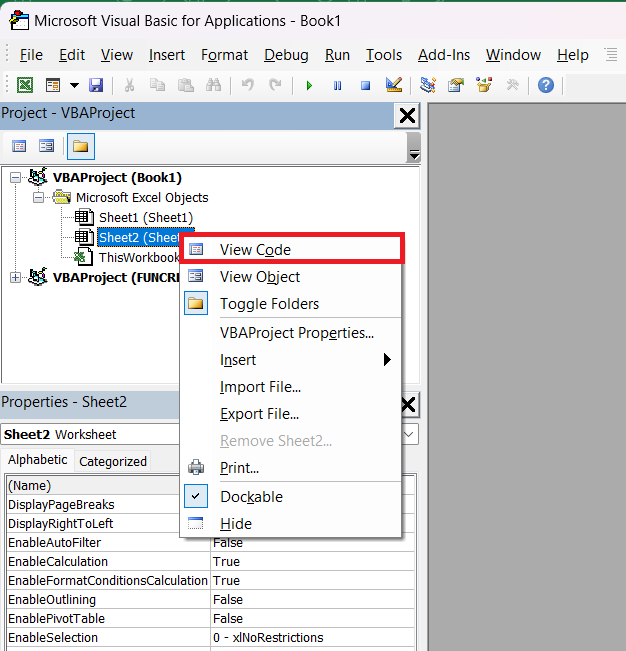Switch to the Categorized properties tab
This screenshot has height=651, width=626.
pos(113,461)
